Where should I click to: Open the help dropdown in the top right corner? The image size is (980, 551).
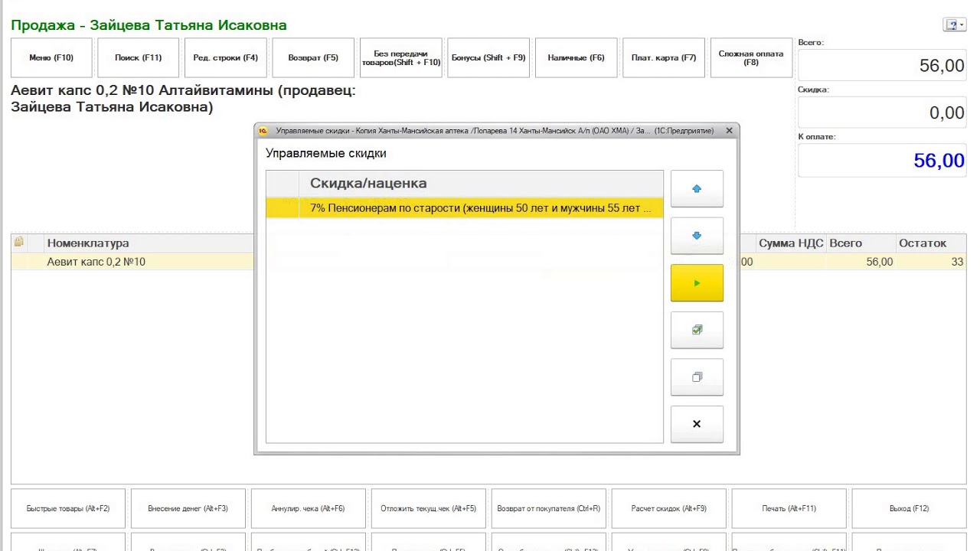click(x=955, y=25)
